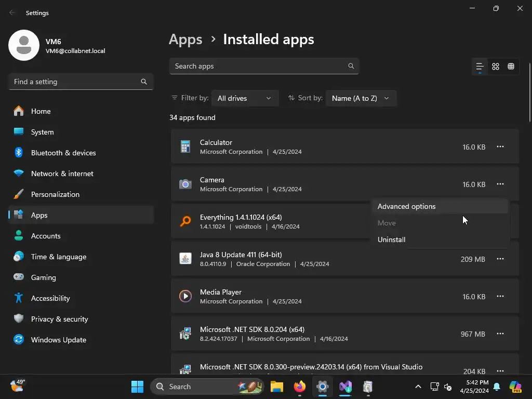Open Firefox from taskbar

[x=300, y=387]
